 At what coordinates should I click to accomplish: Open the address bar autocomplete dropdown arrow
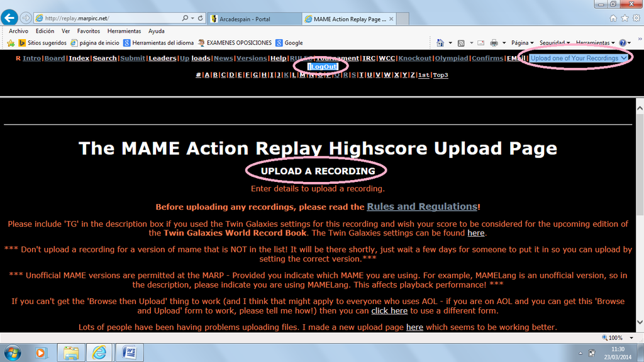tap(192, 18)
